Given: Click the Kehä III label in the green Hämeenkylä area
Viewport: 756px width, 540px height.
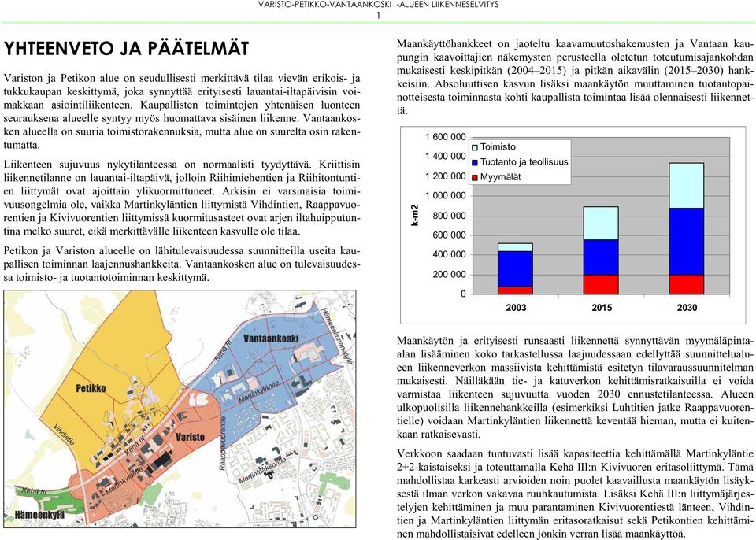Looking at the screenshot, I should (x=34, y=492).
